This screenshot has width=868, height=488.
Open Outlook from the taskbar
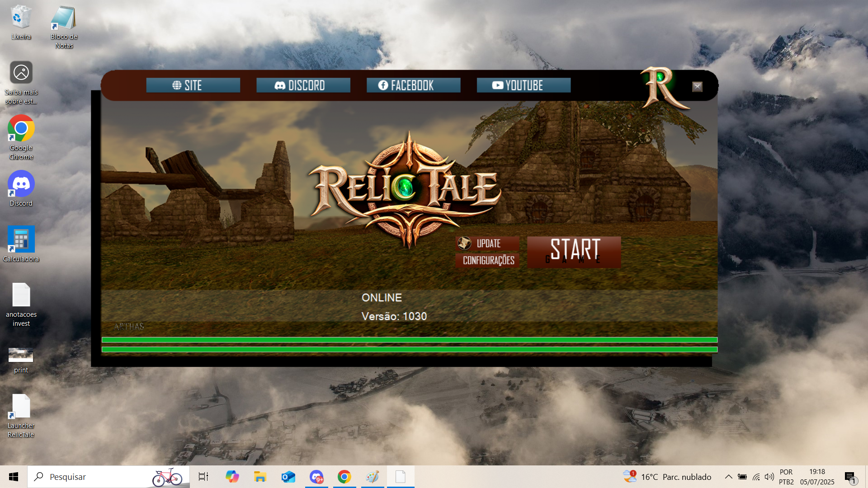click(x=288, y=477)
